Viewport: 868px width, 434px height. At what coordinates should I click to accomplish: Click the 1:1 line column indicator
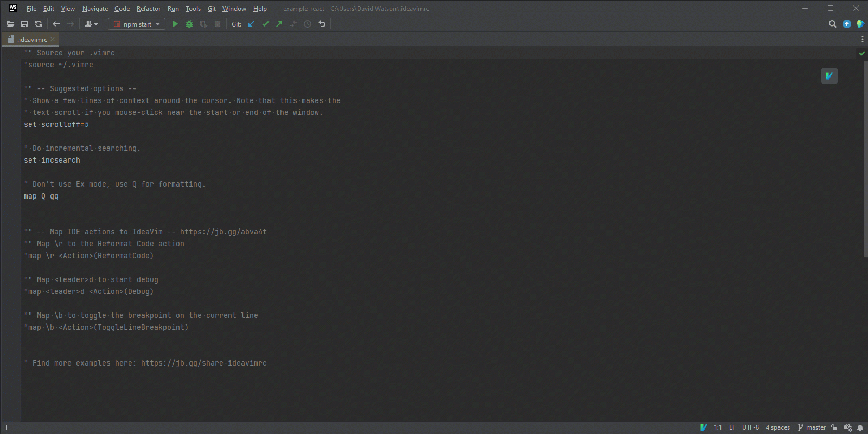coord(718,427)
